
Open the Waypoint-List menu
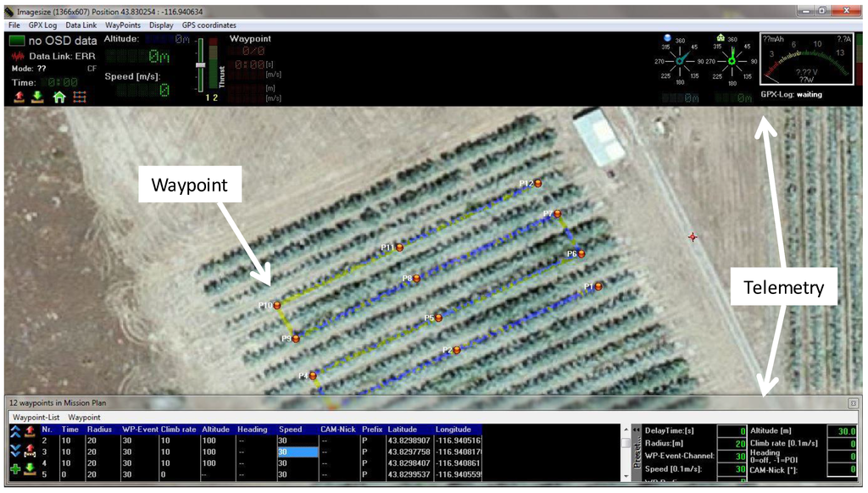tap(34, 418)
